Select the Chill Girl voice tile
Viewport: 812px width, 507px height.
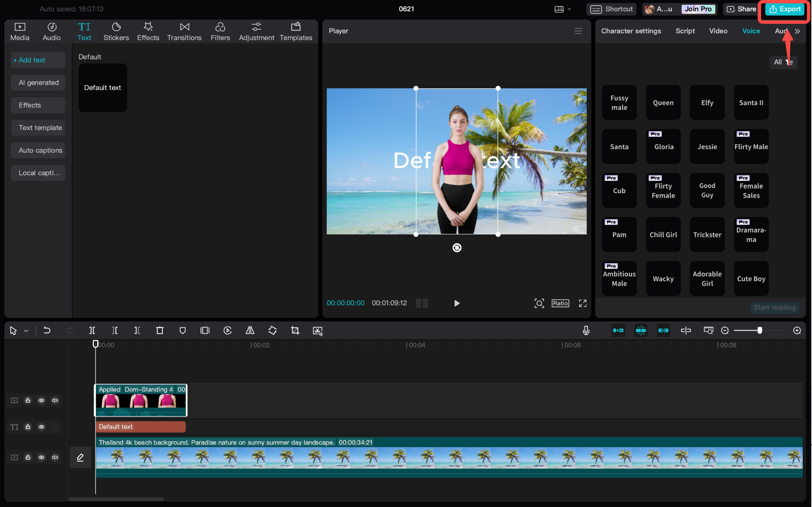click(x=663, y=235)
